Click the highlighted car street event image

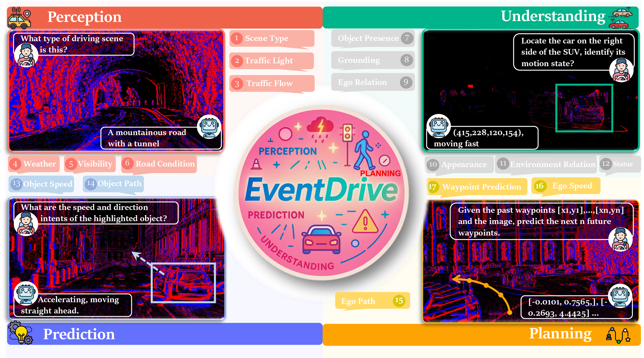click(x=117, y=259)
